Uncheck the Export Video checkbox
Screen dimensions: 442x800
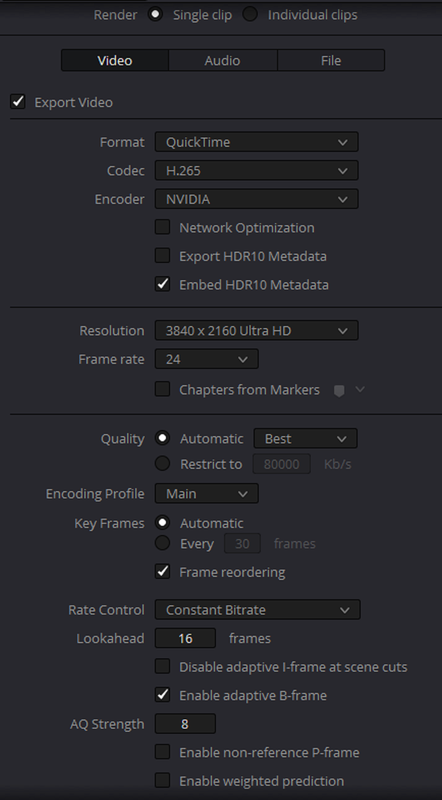[x=18, y=102]
